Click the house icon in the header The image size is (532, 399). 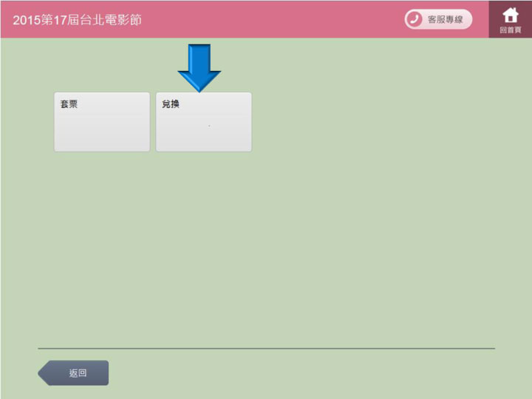click(511, 15)
